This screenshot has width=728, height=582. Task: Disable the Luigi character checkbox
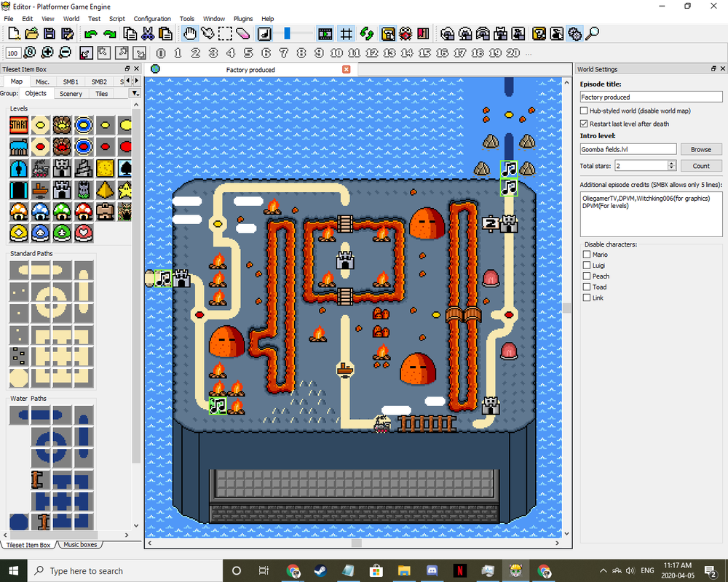coord(587,266)
